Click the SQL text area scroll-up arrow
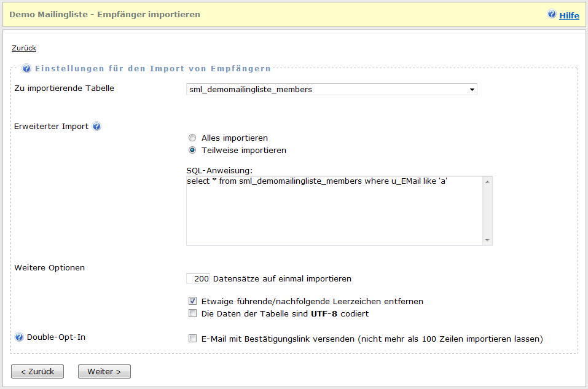 tap(487, 181)
